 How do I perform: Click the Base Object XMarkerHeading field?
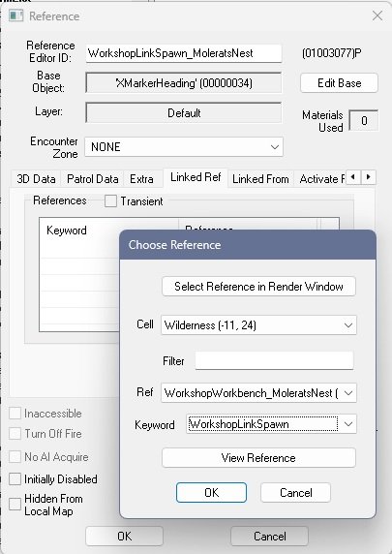(x=184, y=83)
